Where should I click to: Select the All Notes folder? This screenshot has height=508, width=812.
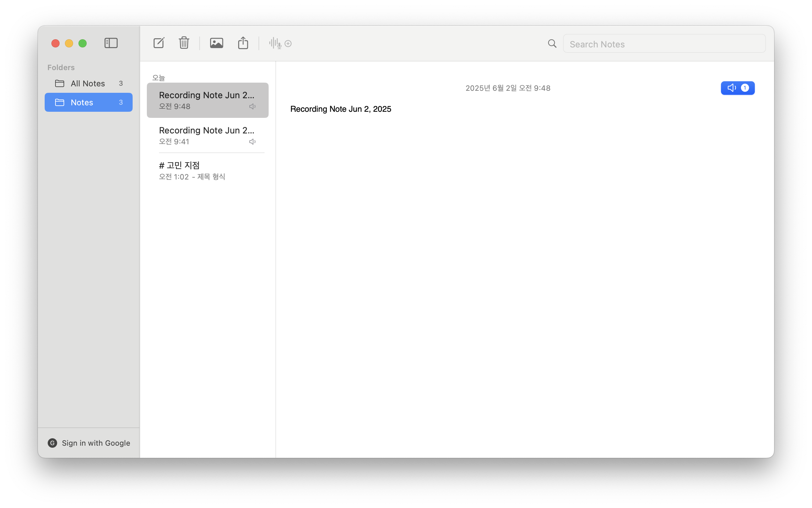tap(88, 83)
